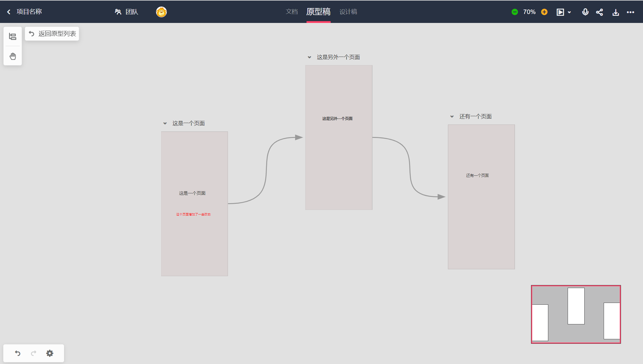643x364 pixels.
Task: Open the 团队 team members icon
Action: click(x=118, y=12)
